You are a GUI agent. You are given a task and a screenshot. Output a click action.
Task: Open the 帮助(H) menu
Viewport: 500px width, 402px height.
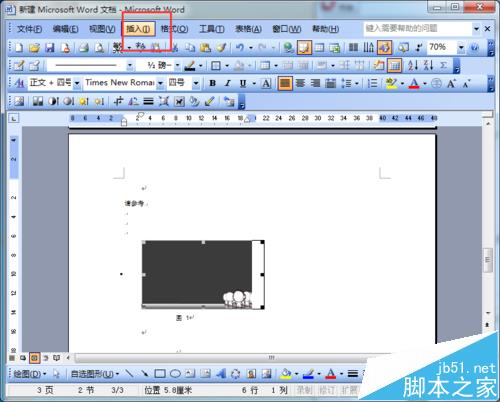326,29
